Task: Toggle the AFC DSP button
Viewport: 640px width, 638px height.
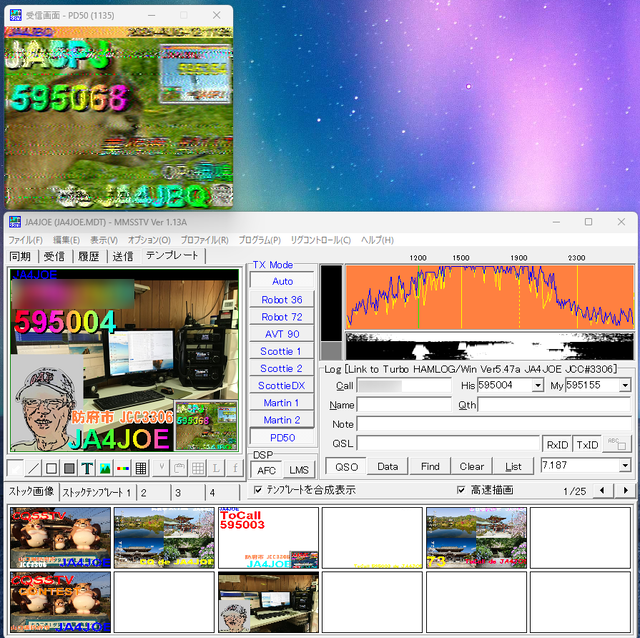Action: (x=266, y=470)
